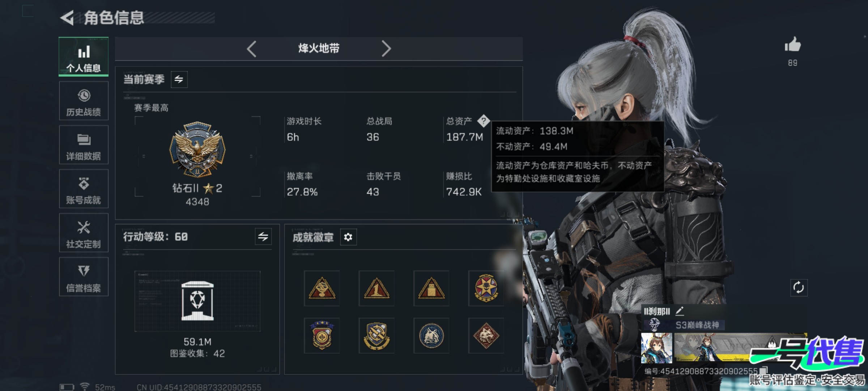Image resolution: width=868 pixels, height=391 pixels.
Task: Toggle the 行动等级 swap button
Action: (x=263, y=237)
